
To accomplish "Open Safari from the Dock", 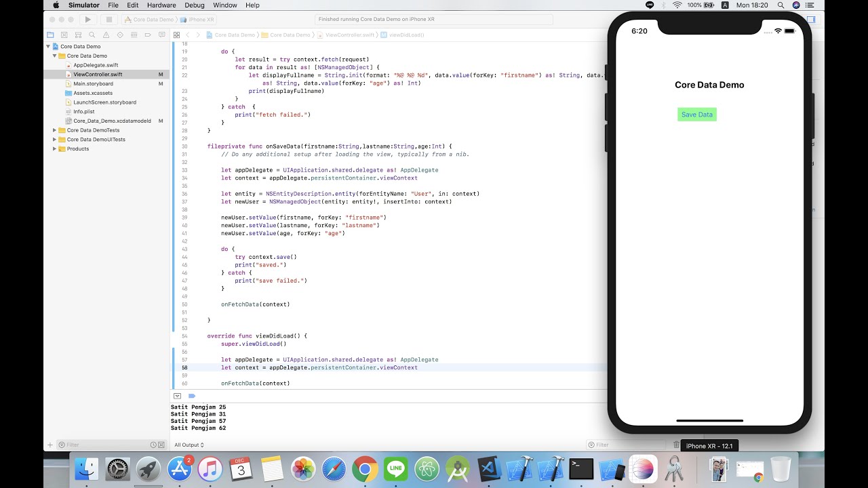I will click(x=334, y=468).
